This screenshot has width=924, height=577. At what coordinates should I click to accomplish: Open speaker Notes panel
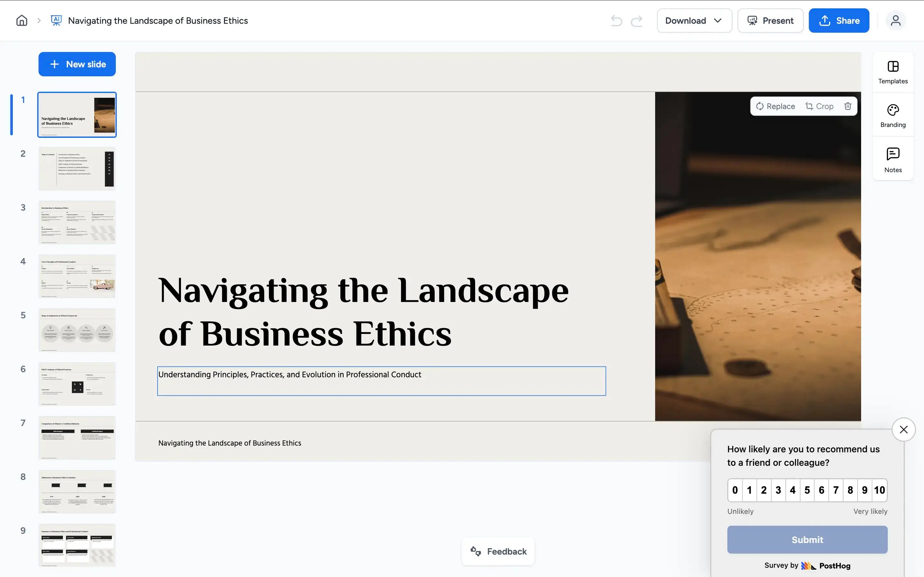893,160
